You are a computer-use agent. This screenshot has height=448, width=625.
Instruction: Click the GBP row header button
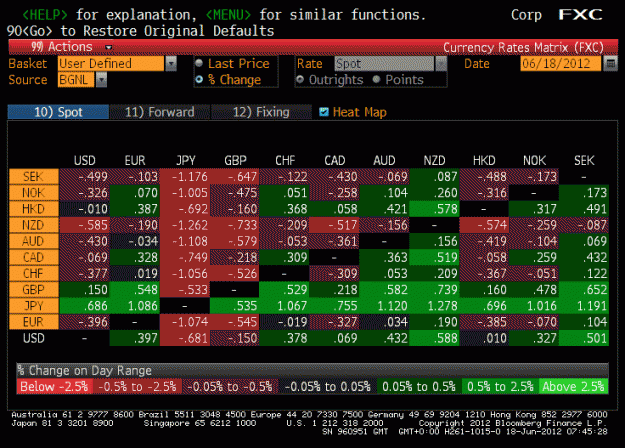coord(34,290)
